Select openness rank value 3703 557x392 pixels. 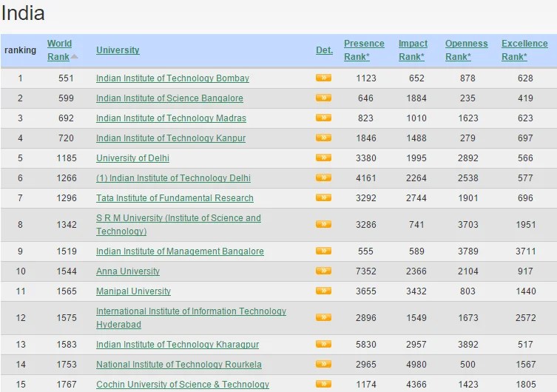coord(467,224)
